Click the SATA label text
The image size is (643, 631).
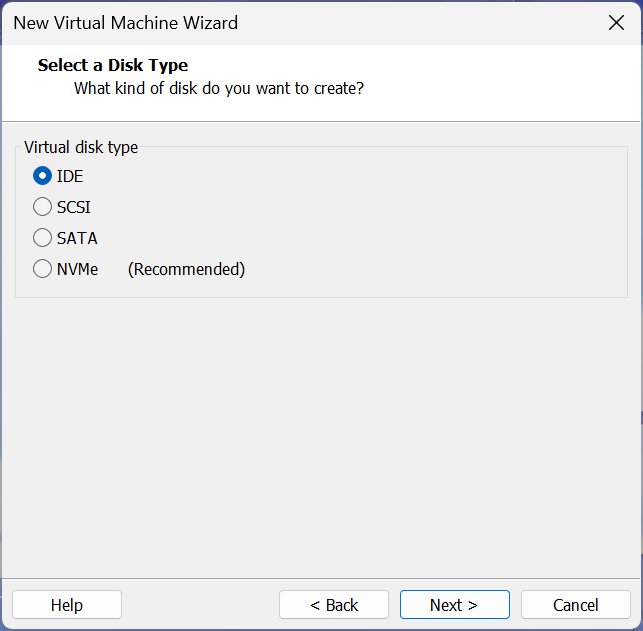coord(77,238)
